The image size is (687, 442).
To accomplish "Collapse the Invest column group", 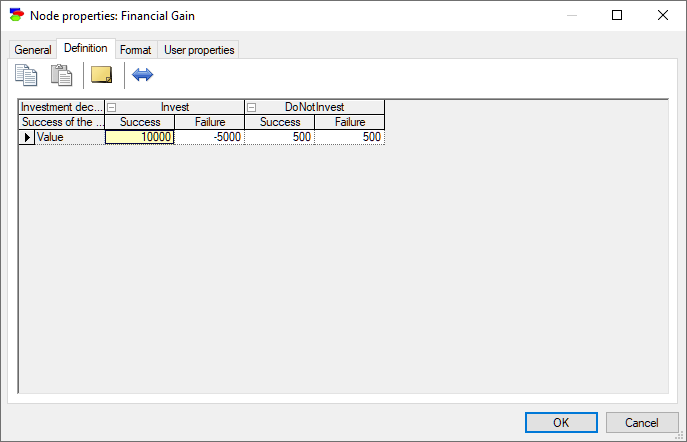I will coord(112,107).
